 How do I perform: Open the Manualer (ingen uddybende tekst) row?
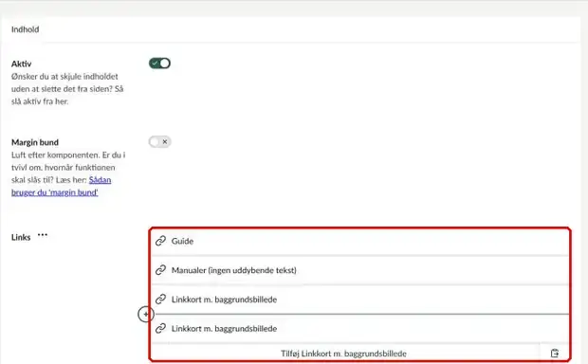(x=360, y=270)
